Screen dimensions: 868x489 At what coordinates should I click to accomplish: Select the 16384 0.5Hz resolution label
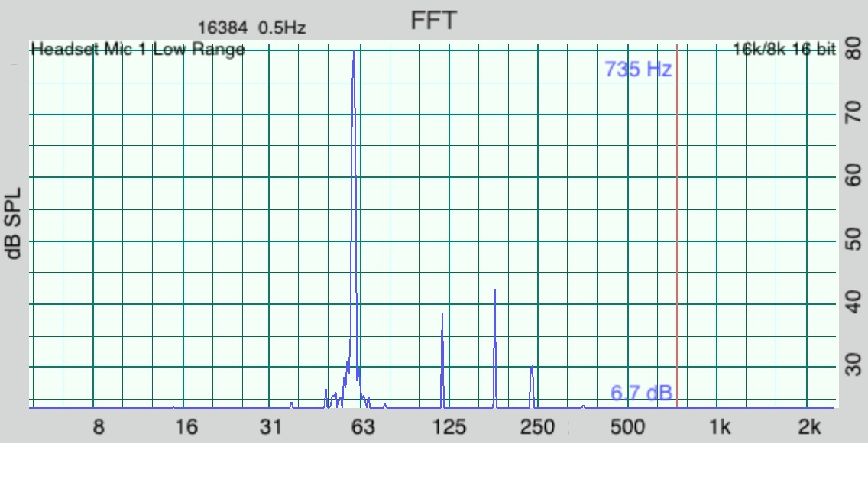click(x=252, y=28)
